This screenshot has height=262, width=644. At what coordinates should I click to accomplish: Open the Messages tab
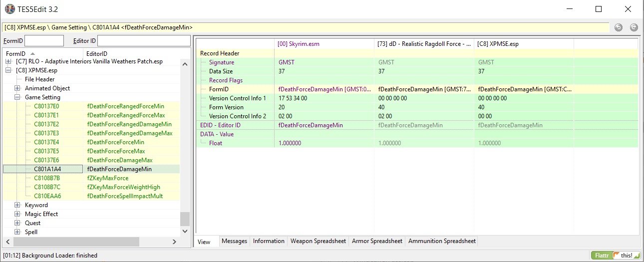pos(234,241)
